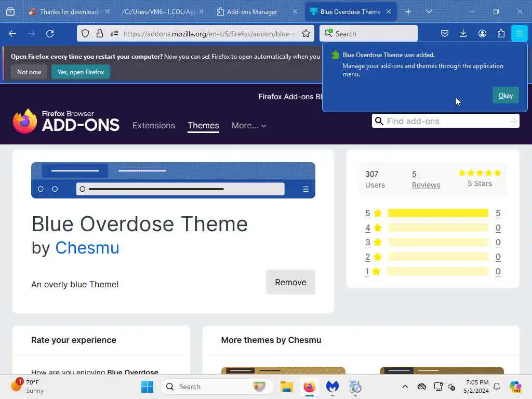Click the address bar URL
This screenshot has width=532, height=399.
coord(209,34)
